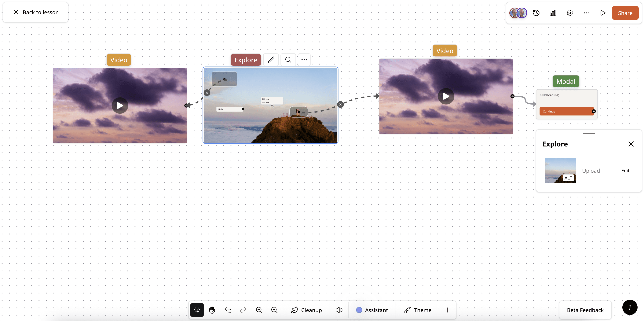Click the orange Share button
The height and width of the screenshot is (321, 644).
625,13
